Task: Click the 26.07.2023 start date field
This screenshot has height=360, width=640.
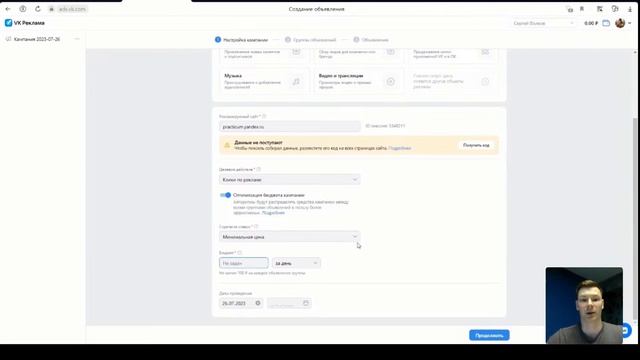Action: click(x=241, y=303)
